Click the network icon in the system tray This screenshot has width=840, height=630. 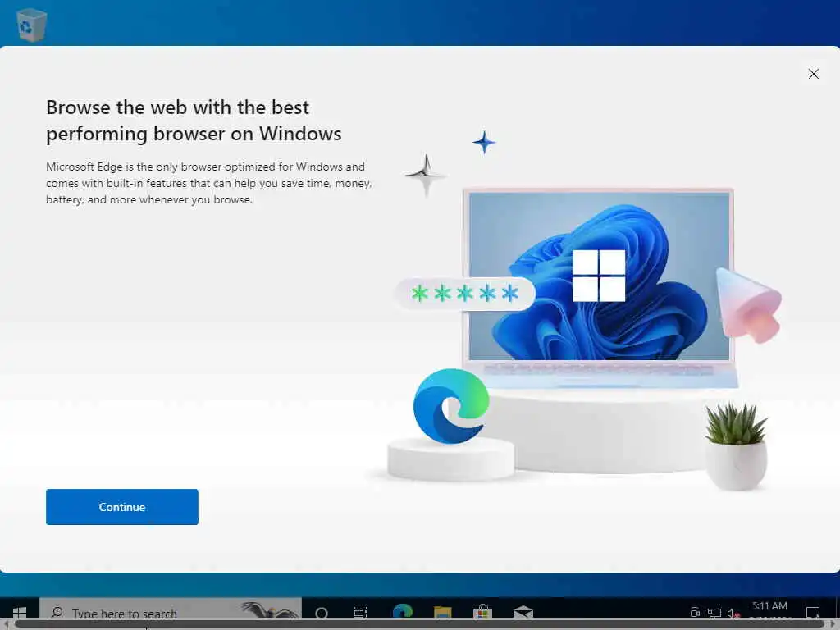point(714,613)
